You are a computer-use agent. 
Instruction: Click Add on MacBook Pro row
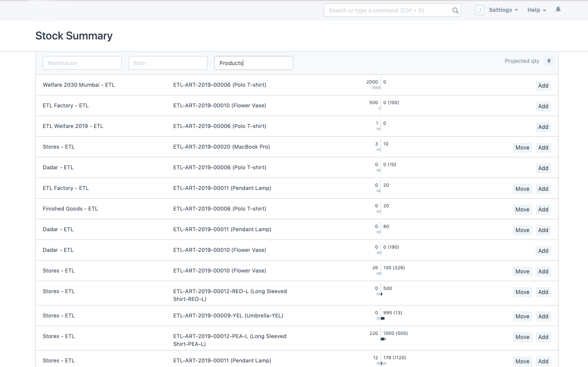[x=543, y=148]
